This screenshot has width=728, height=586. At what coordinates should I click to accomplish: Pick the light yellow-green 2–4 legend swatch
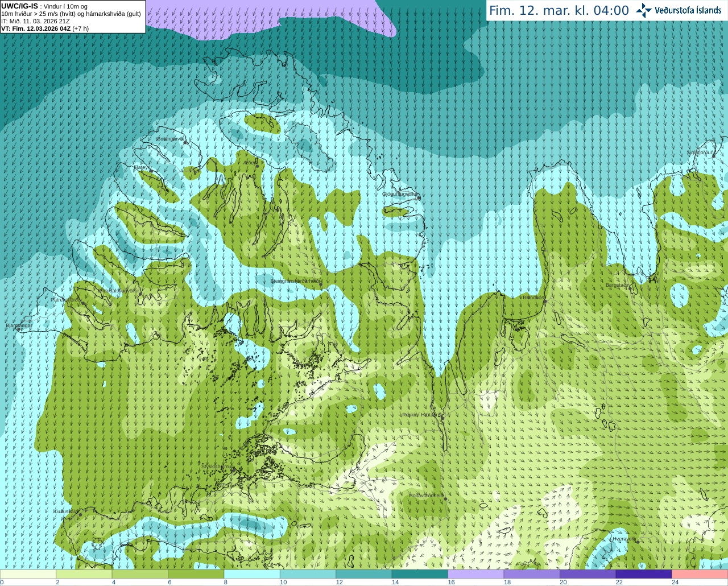[84, 574]
